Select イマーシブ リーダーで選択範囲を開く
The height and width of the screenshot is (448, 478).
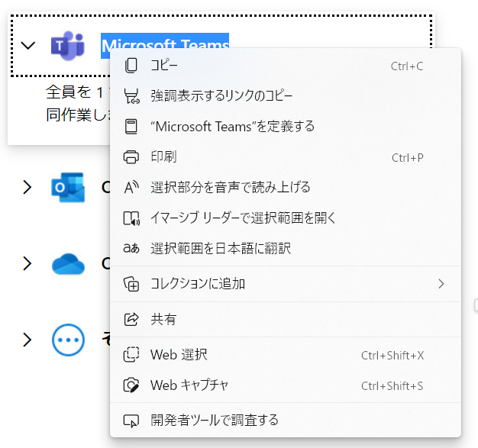[286, 218]
